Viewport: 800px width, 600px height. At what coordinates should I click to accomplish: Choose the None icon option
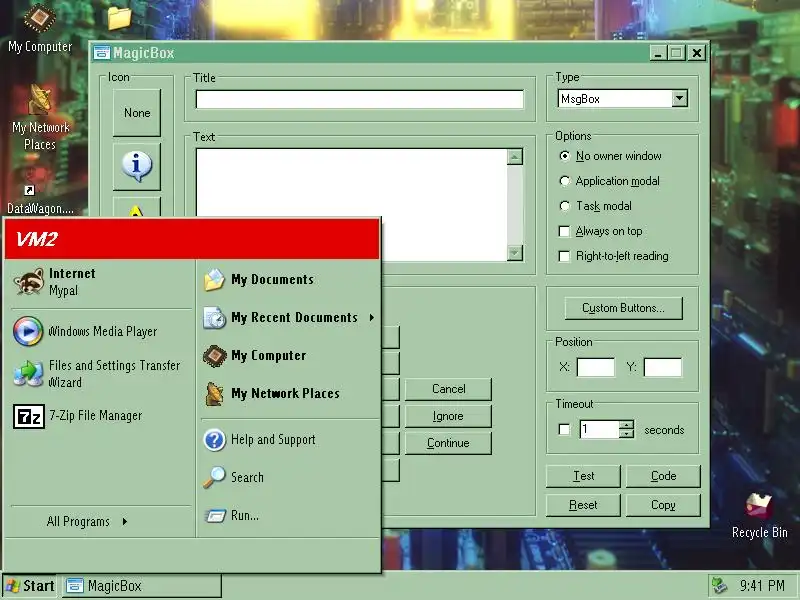point(137,113)
